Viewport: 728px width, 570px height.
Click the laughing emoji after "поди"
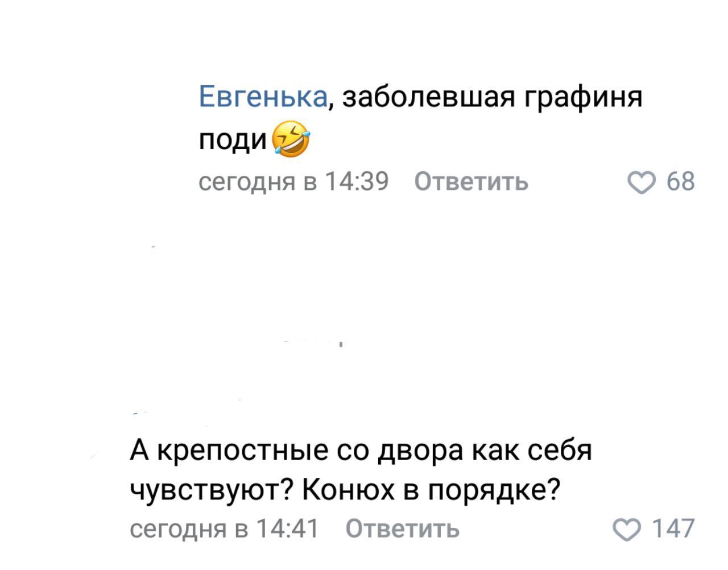292,139
